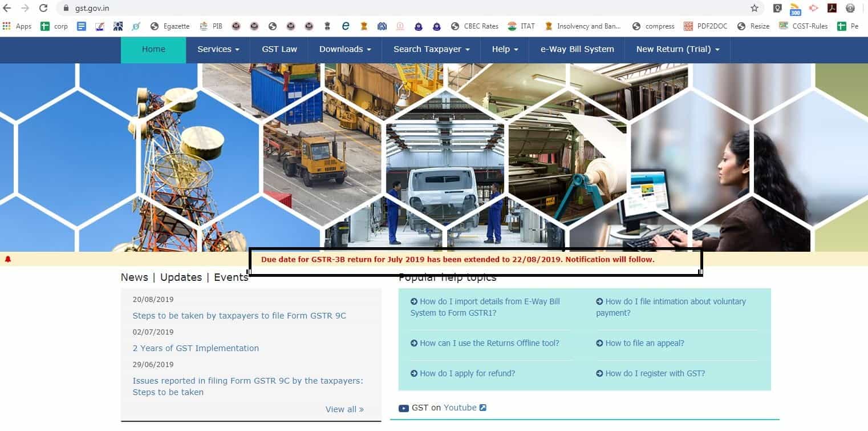This screenshot has width=868, height=431.
Task: Open the blue 'e' icon bookmark
Action: [345, 26]
